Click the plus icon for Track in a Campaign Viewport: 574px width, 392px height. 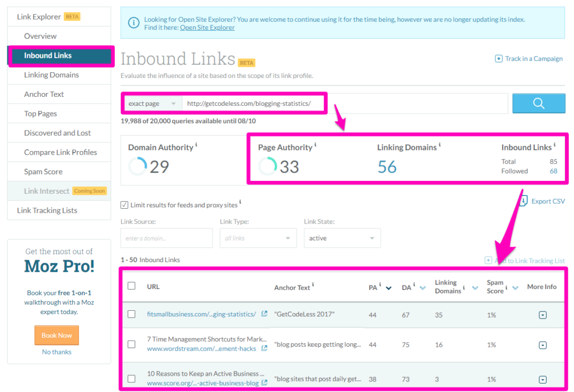coord(498,58)
